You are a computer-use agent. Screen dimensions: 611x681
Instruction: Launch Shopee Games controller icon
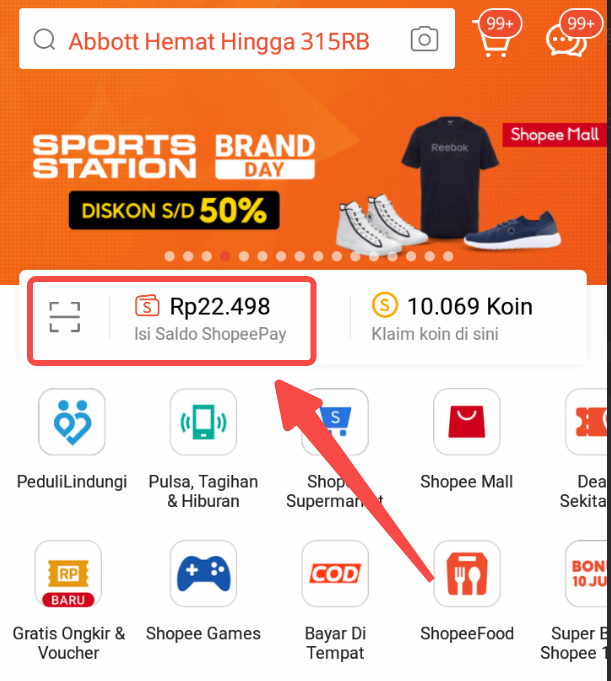pyautogui.click(x=203, y=574)
